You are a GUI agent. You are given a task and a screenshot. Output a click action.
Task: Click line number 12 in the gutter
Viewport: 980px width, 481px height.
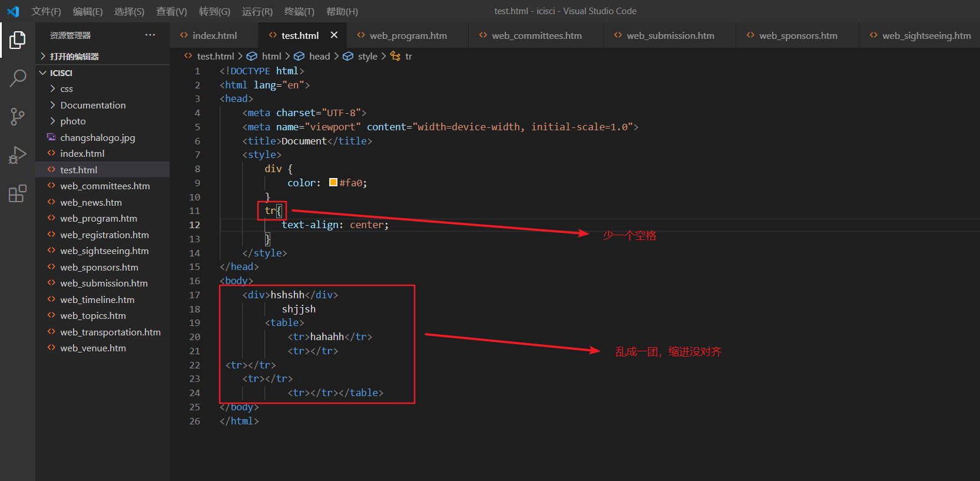[195, 225]
